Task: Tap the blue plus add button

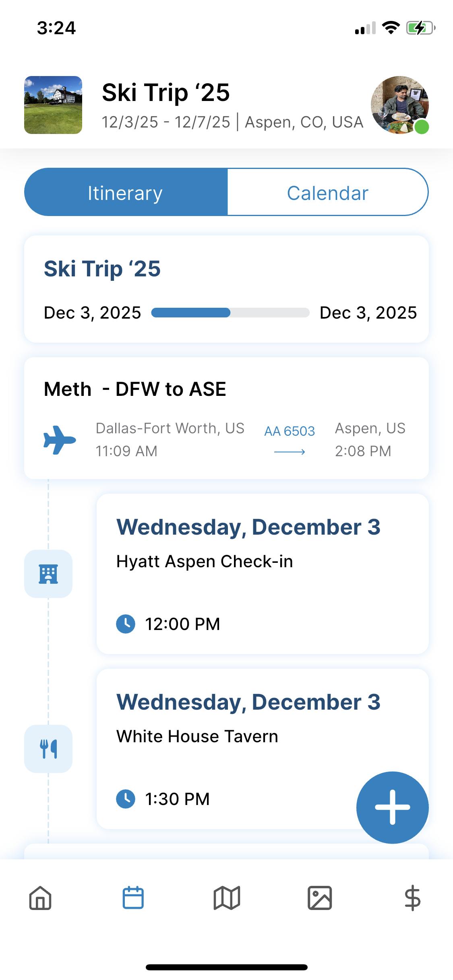Action: [x=393, y=807]
